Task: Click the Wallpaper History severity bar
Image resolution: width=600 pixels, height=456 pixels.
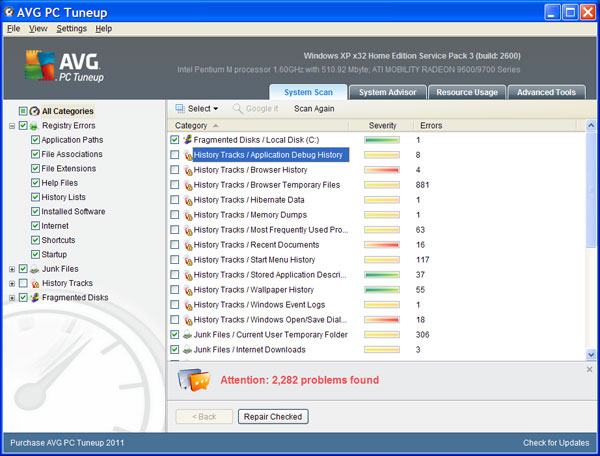Action: [382, 290]
